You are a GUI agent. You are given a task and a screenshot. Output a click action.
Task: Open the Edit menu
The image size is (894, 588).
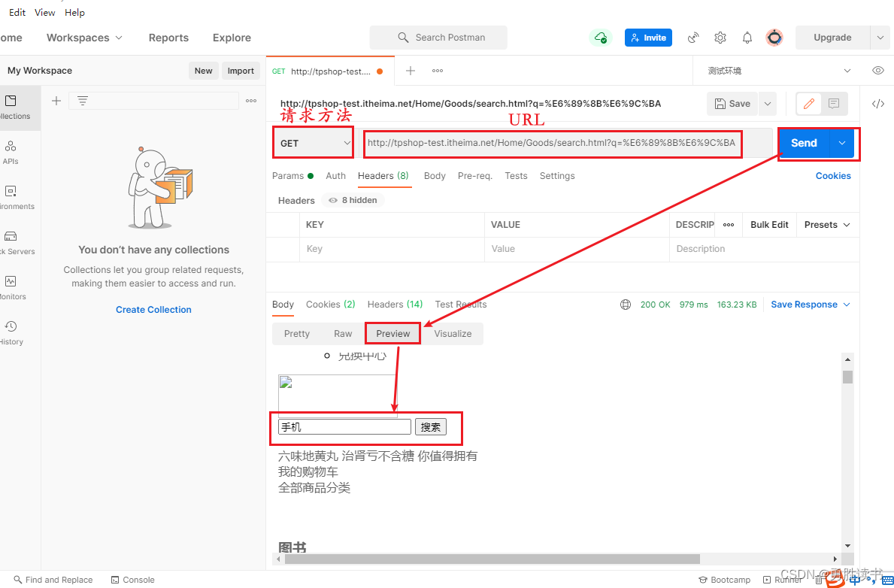pos(17,12)
